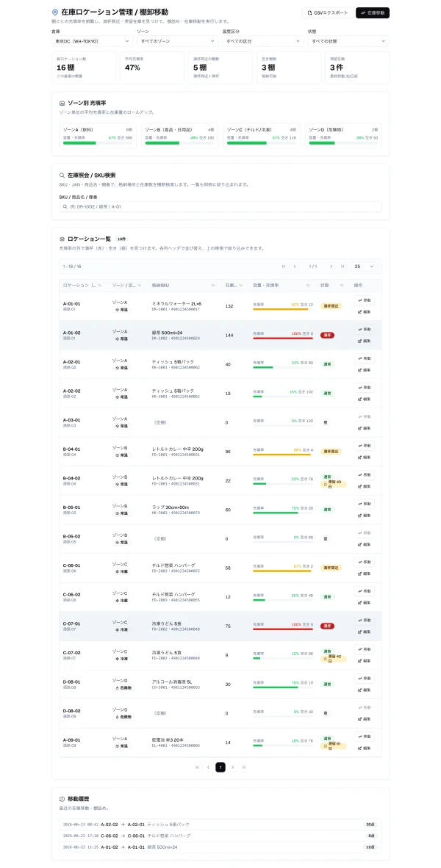Image resolution: width=441 pixels, height=868 pixels.
Task: Go to last page in bottom pagination
Action: (244, 767)
